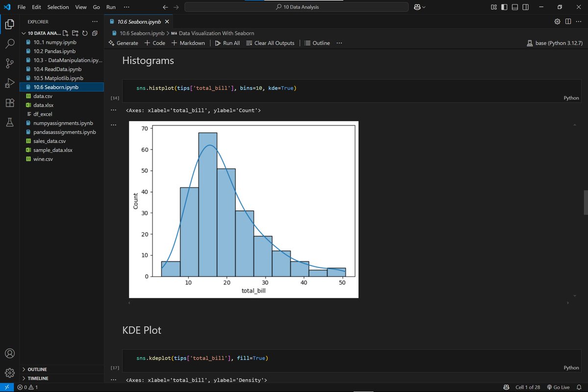Open wine.csv in Explorer
The width and height of the screenshot is (588, 392).
62,159
